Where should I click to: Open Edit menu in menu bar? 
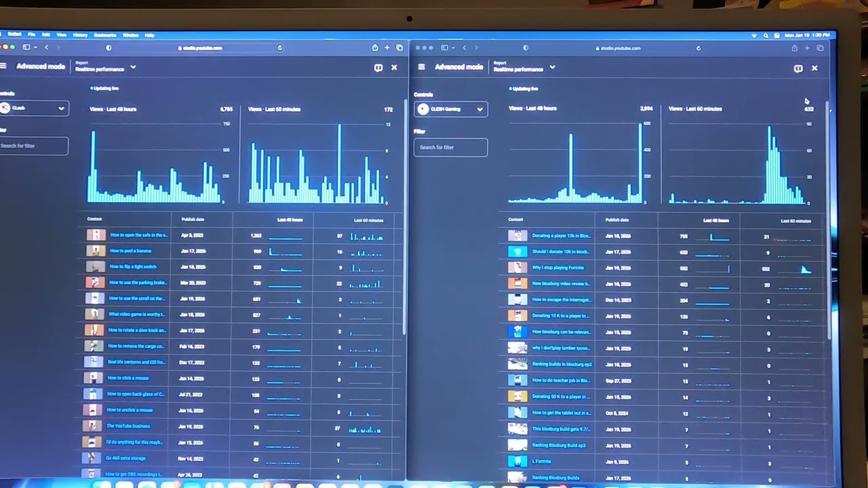[x=46, y=35]
